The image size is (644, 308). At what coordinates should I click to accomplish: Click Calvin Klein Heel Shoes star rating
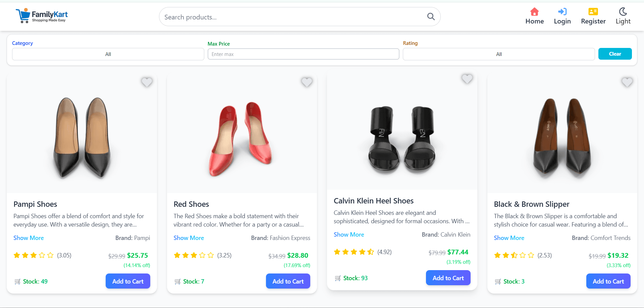(354, 252)
